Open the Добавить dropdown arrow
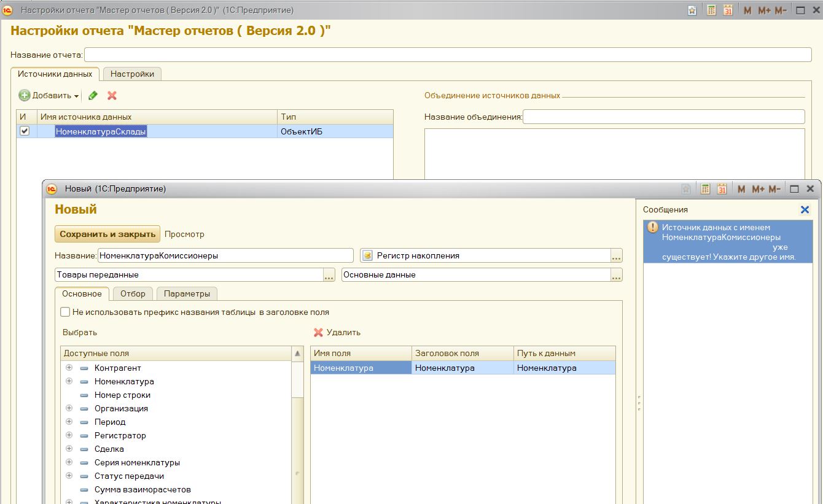 (x=76, y=96)
